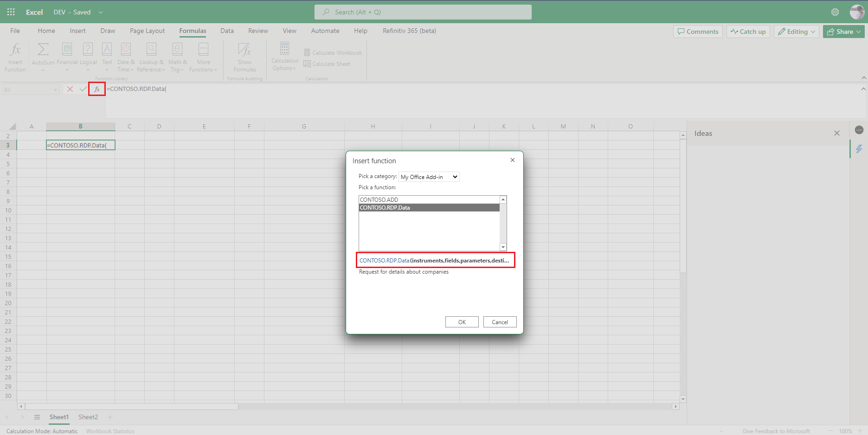Click the fx icon beside the formula bar
Image resolution: width=868 pixels, height=435 pixels.
pos(96,89)
